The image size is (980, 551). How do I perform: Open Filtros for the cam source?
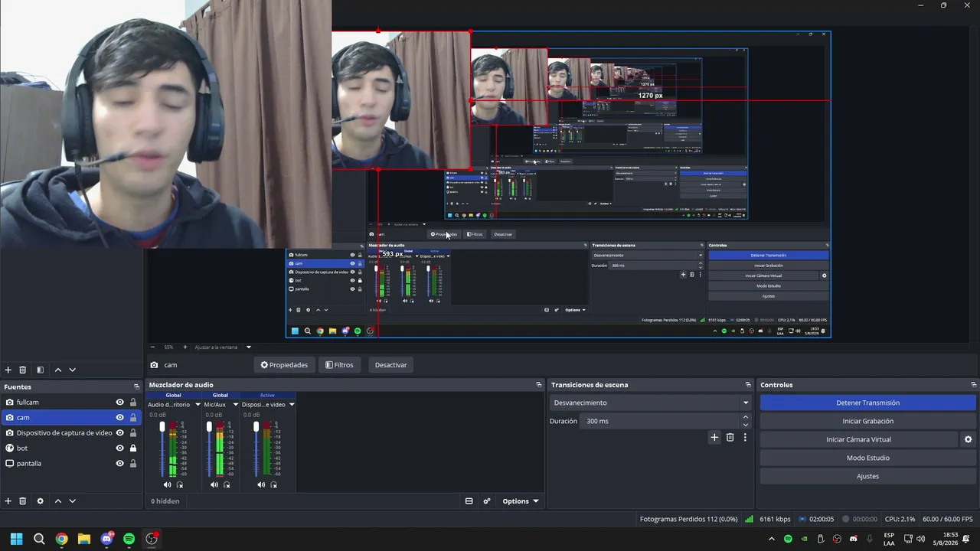(x=339, y=365)
